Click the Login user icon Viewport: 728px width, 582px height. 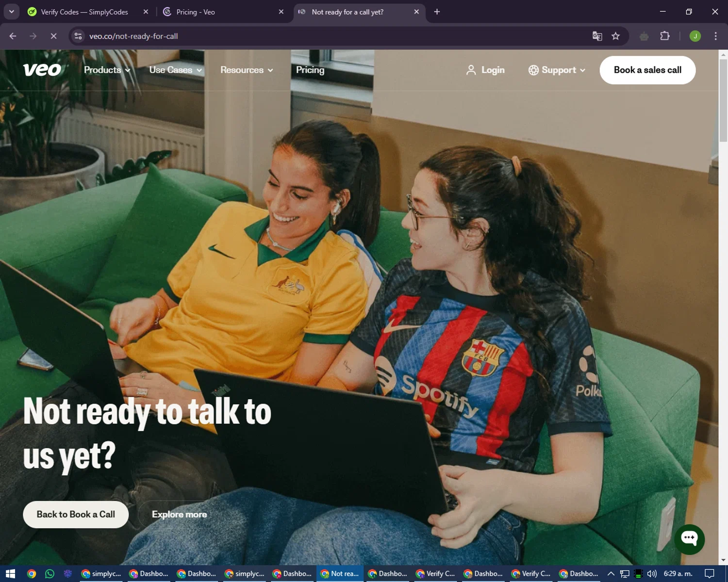(x=471, y=70)
